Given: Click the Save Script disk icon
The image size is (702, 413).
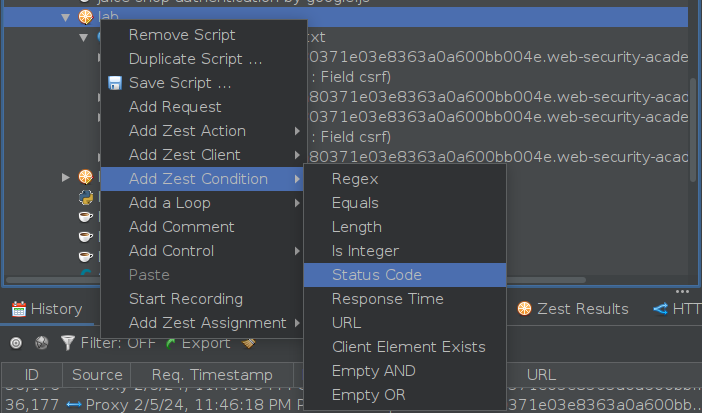Looking at the screenshot, I should coord(115,83).
